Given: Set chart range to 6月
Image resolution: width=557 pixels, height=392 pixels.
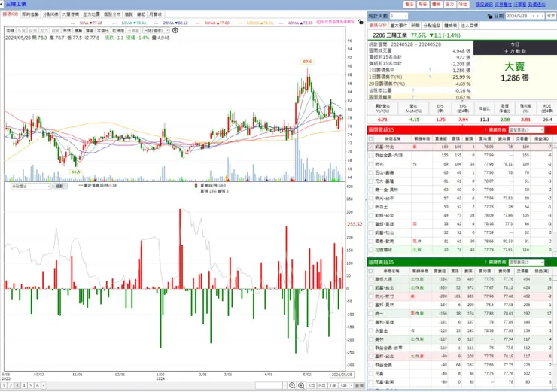Looking at the screenshot, I should pos(322,386).
